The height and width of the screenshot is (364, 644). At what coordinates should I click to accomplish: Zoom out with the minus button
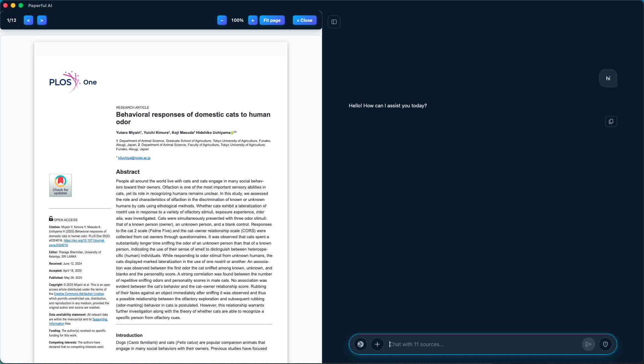(222, 20)
